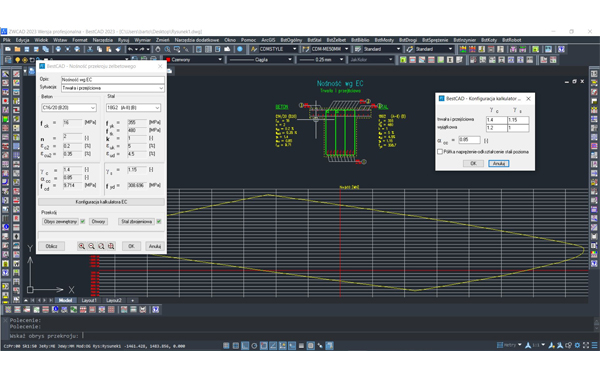Switch to the Layout2 tab
The width and height of the screenshot is (600, 371).
(114, 301)
